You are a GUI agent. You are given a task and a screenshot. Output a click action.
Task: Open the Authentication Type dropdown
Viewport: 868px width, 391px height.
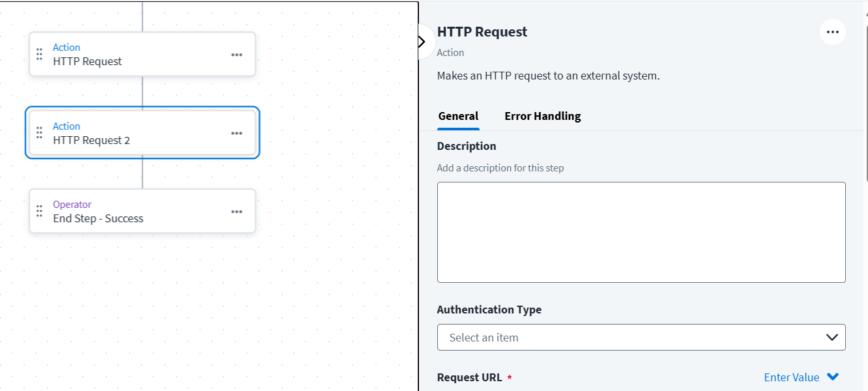pos(641,338)
